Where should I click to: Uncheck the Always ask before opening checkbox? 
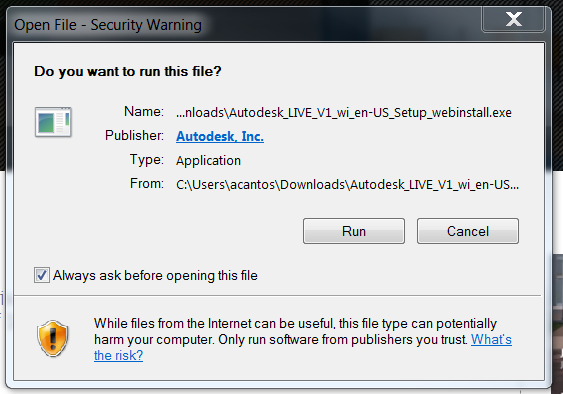42,275
